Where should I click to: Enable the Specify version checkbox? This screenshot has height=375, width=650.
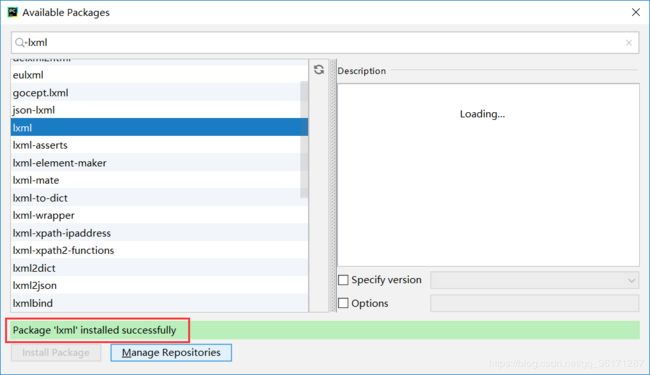click(343, 280)
